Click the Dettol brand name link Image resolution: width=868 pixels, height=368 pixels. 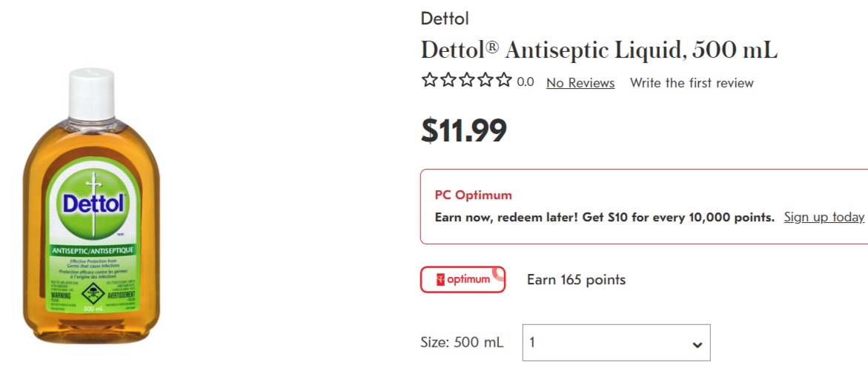click(445, 19)
